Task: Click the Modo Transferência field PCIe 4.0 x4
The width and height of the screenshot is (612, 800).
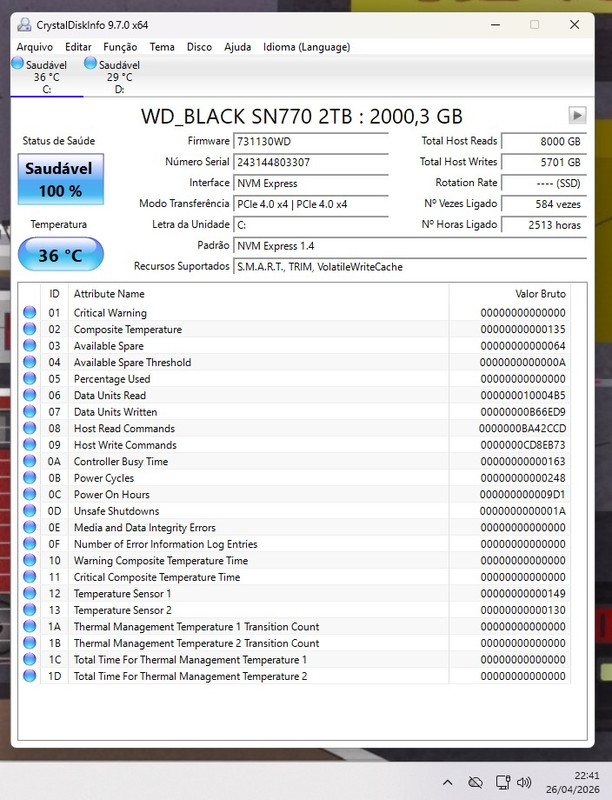Action: 311,204
